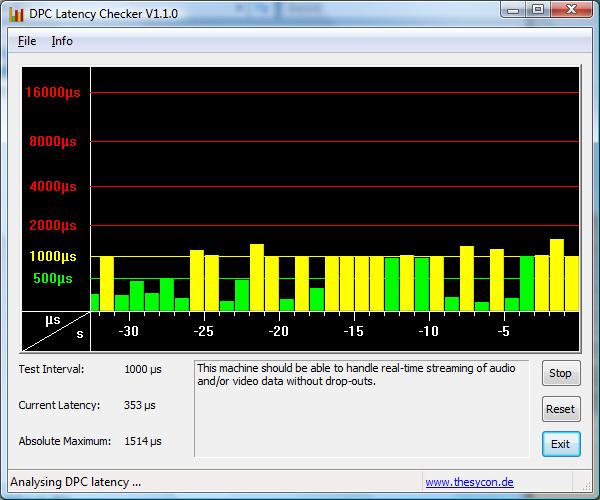The height and width of the screenshot is (500, 600).
Task: Click the green 500µs scale label
Action: click(53, 278)
